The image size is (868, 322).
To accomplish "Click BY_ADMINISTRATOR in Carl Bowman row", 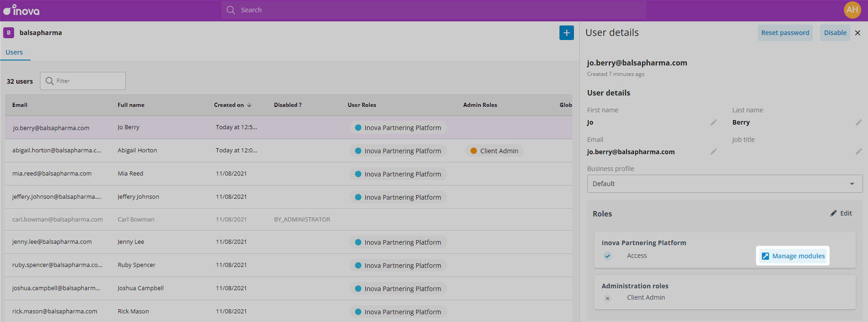I will pos(302,219).
